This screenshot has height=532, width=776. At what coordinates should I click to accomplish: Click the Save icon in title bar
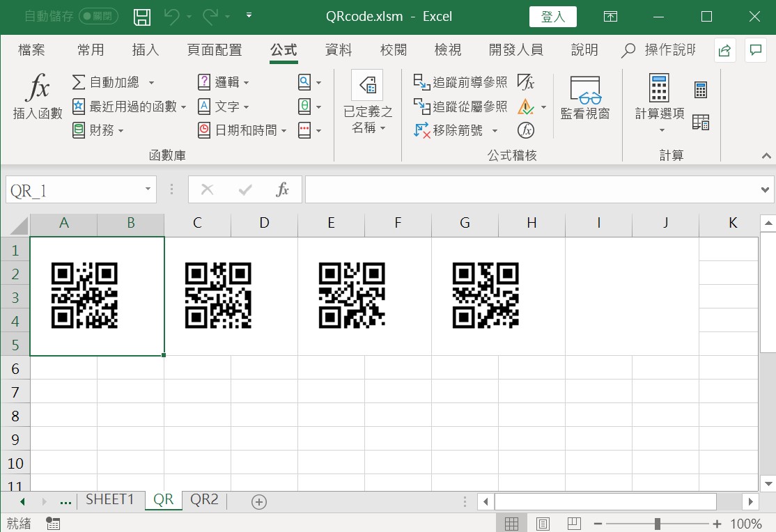[x=142, y=17]
